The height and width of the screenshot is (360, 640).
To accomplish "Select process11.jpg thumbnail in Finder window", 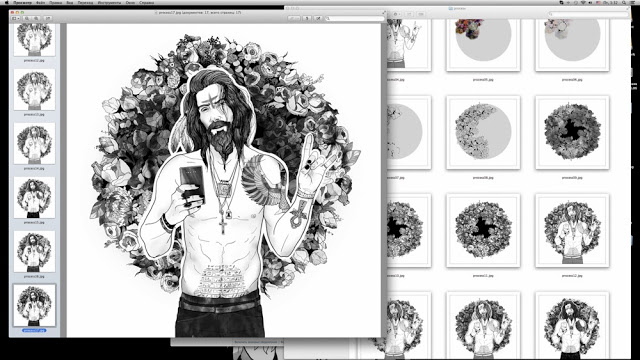I will tap(483, 231).
